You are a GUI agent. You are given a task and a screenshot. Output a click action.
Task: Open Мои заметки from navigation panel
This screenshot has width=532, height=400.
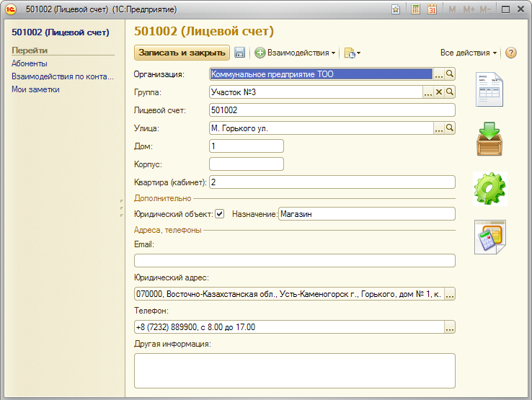tap(35, 89)
